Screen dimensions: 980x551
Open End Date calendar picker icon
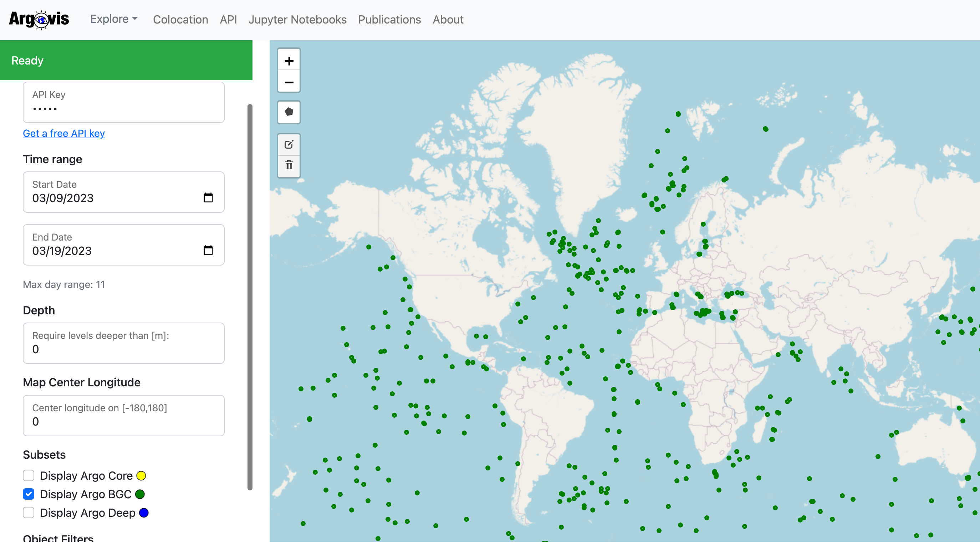208,251
